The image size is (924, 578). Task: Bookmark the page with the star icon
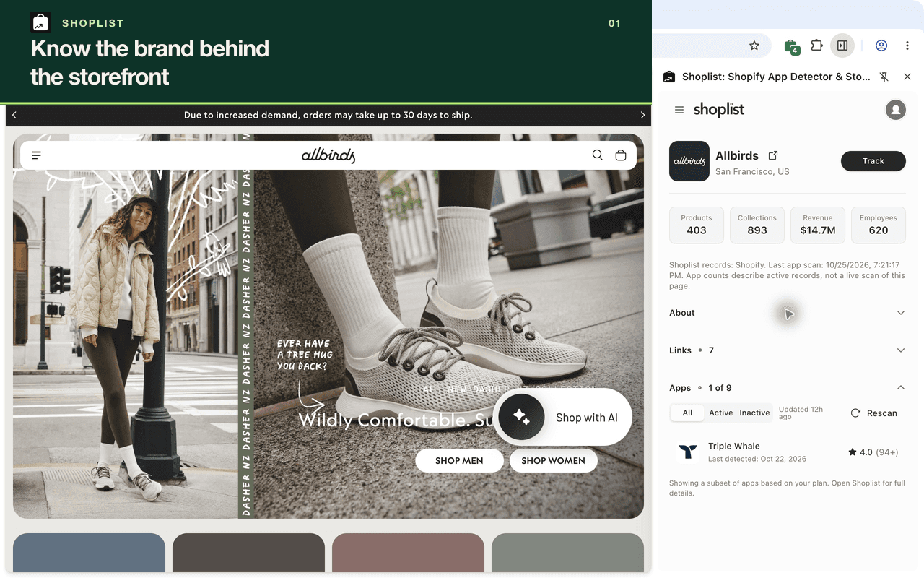(x=754, y=46)
